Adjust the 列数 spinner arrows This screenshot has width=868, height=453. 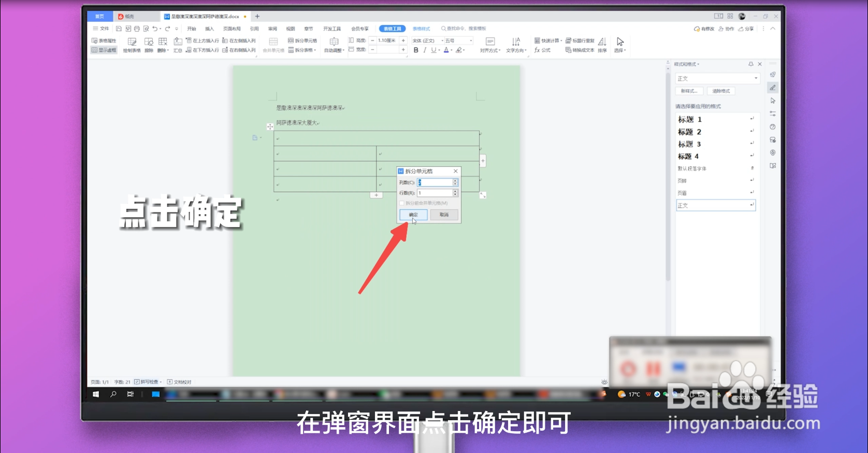click(455, 182)
